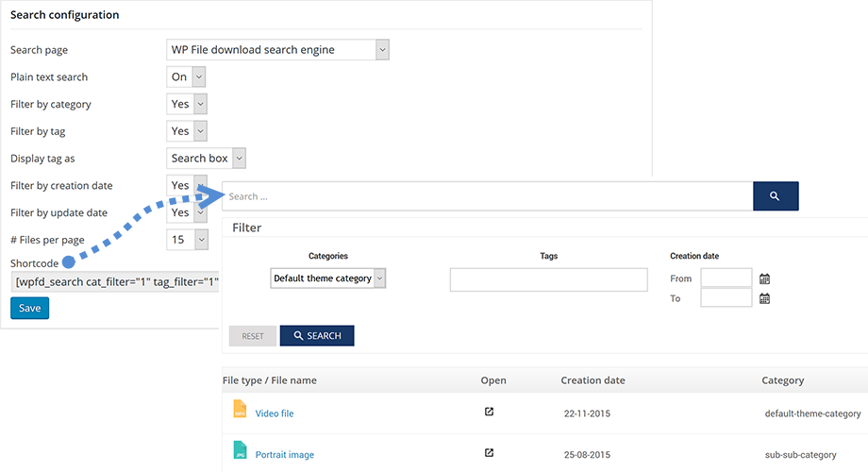Expand the Default theme category dropdown

pos(328,278)
